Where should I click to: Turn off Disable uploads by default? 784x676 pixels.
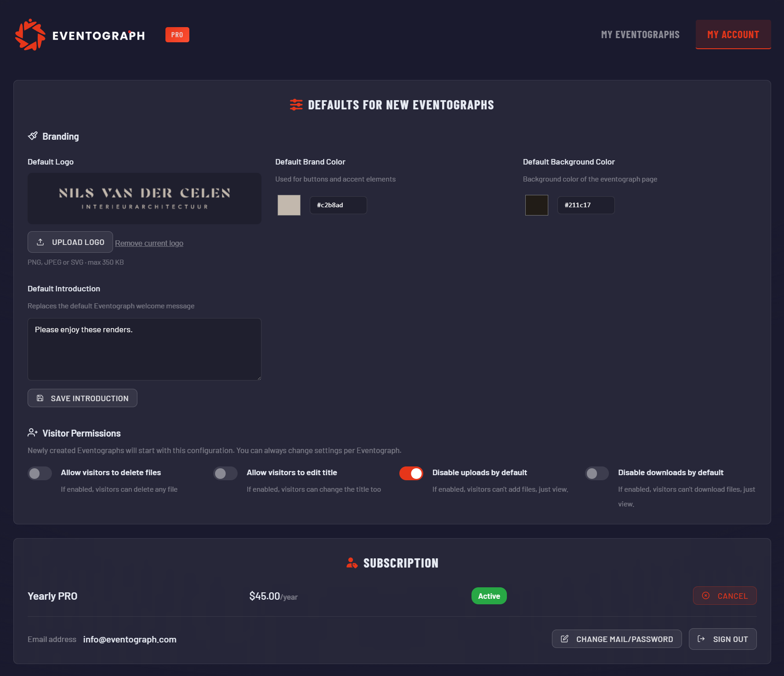[x=411, y=473]
